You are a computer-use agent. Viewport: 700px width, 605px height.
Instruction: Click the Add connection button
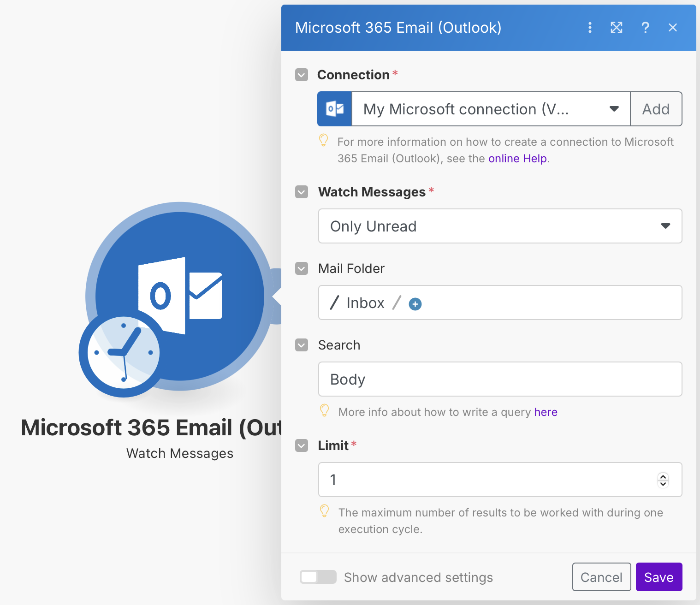[x=656, y=109]
